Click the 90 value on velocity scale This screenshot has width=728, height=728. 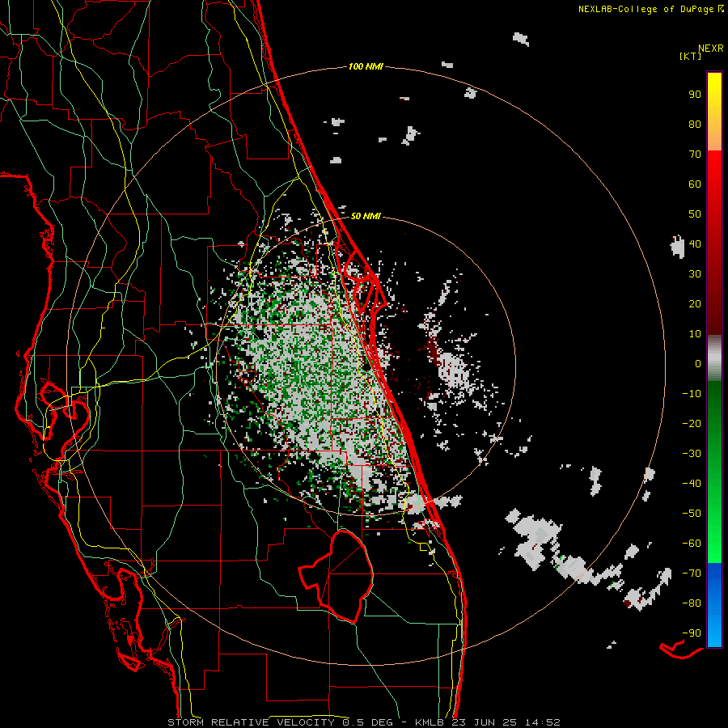pyautogui.click(x=695, y=95)
